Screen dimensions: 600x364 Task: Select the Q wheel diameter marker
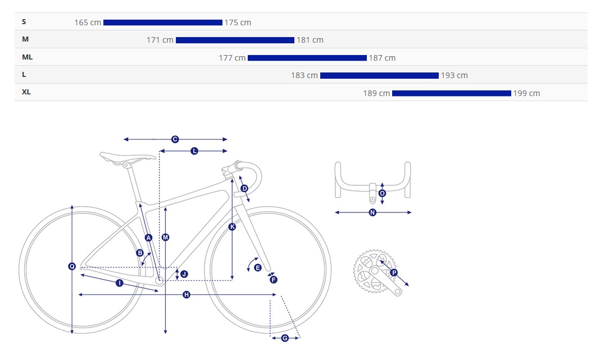pos(72,266)
